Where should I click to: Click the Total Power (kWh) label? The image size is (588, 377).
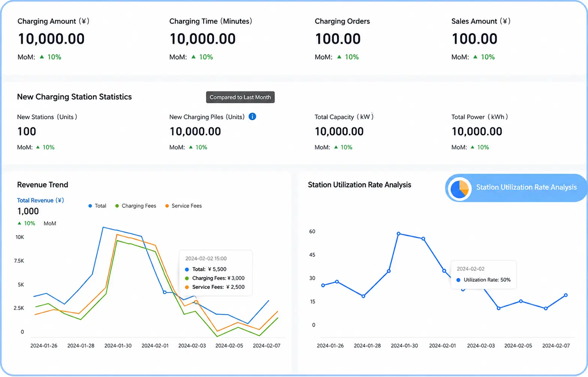[x=479, y=117]
